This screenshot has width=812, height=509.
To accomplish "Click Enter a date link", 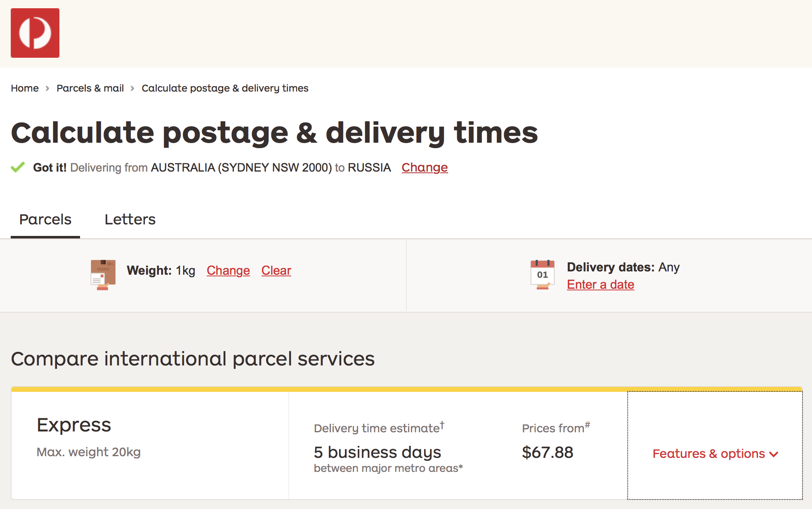I will point(600,285).
